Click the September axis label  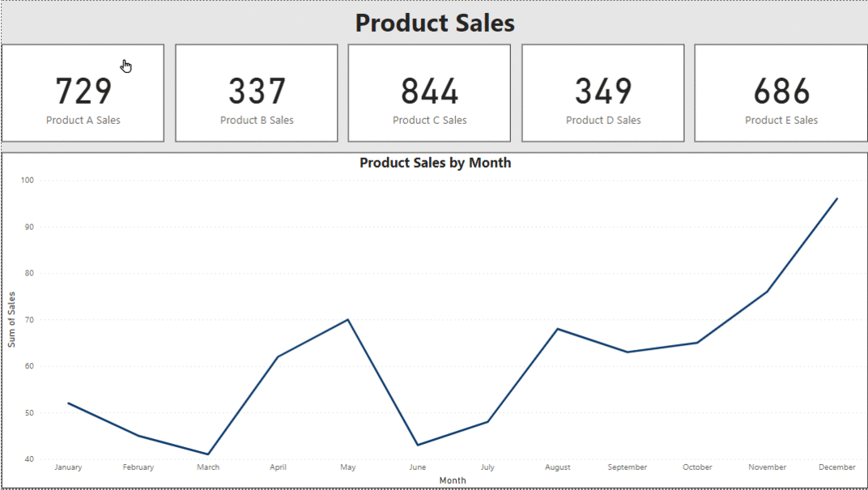click(x=627, y=467)
